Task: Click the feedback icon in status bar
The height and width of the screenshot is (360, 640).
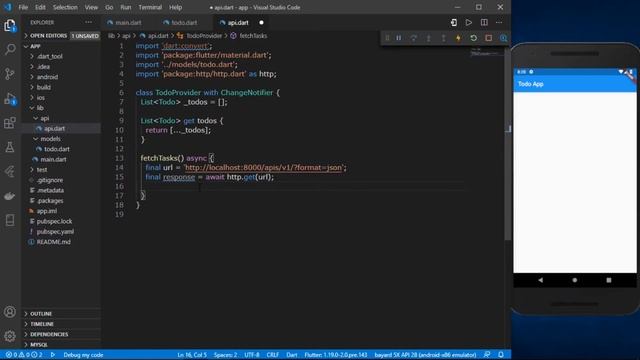Action: [x=487, y=355]
